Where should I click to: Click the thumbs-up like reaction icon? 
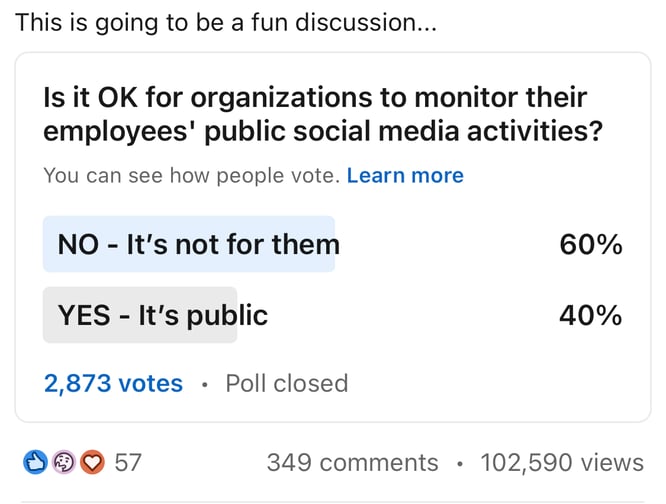[x=35, y=462]
